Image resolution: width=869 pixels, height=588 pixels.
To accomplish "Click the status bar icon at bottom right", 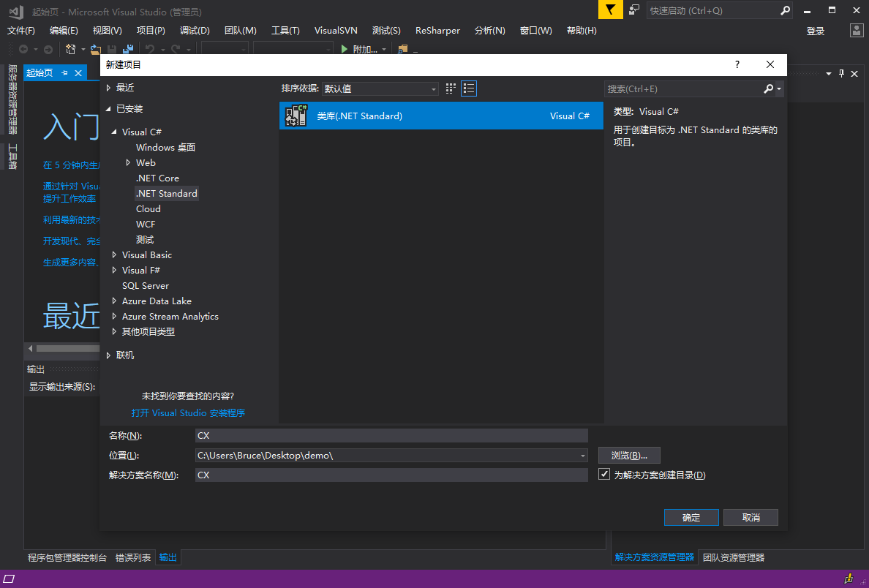I will pos(849,578).
